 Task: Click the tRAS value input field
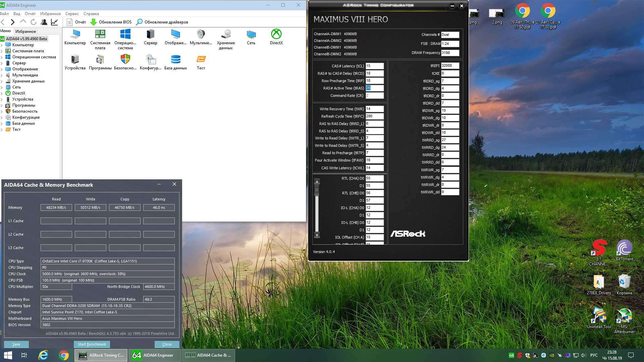click(x=374, y=88)
